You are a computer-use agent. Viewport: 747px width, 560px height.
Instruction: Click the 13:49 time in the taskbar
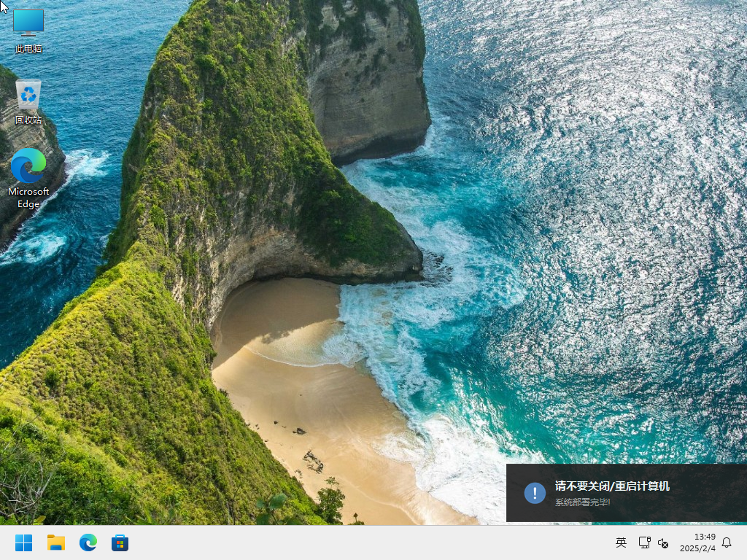705,537
